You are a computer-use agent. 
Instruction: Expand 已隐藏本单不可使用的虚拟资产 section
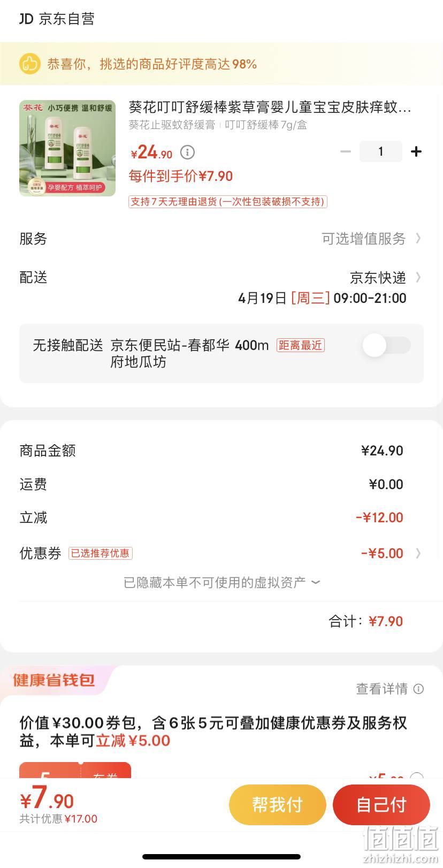point(222,582)
